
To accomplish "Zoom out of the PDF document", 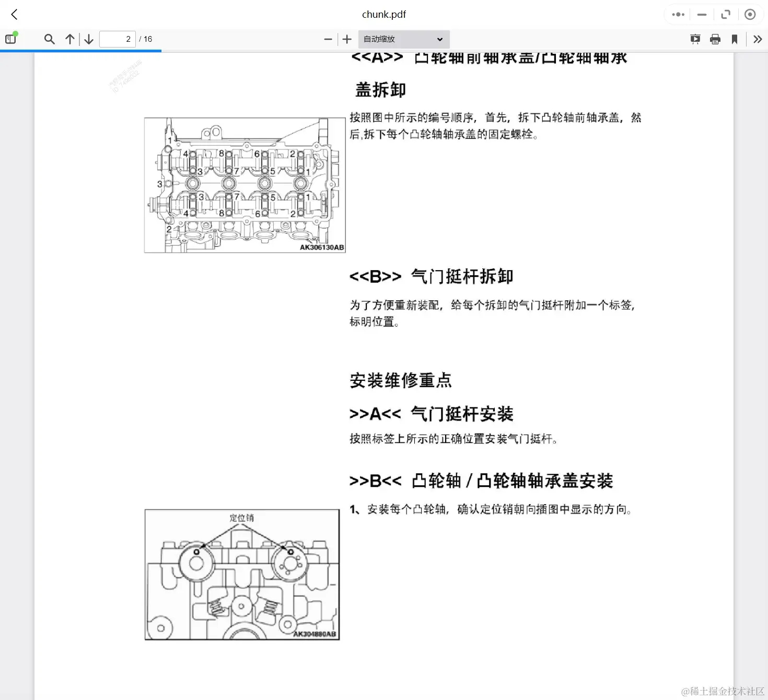I will click(328, 39).
